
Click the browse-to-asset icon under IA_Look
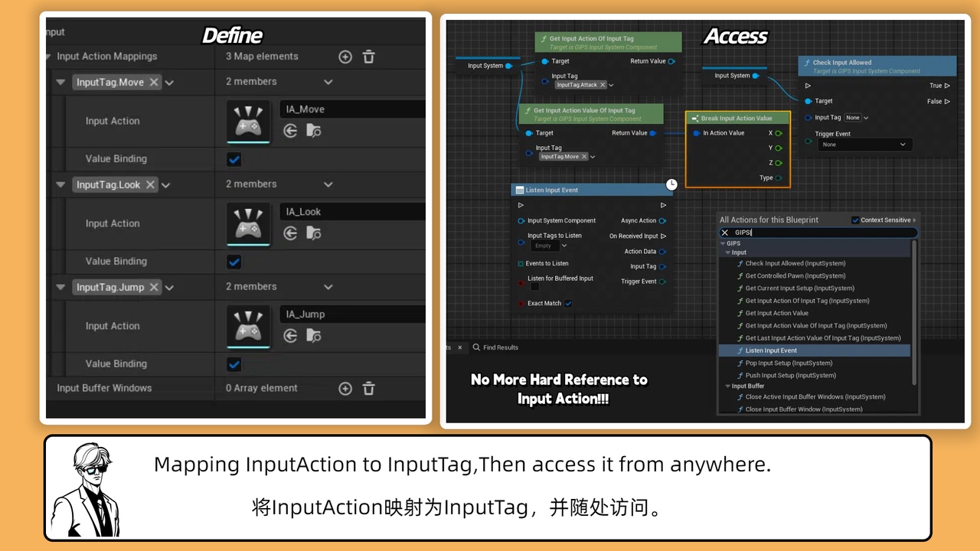tap(312, 233)
